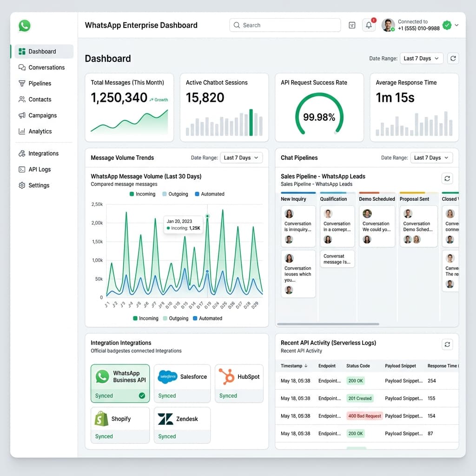476x476 pixels.
Task: Click the Chat Pipelines horizontal scrollbar
Action: (x=328, y=324)
